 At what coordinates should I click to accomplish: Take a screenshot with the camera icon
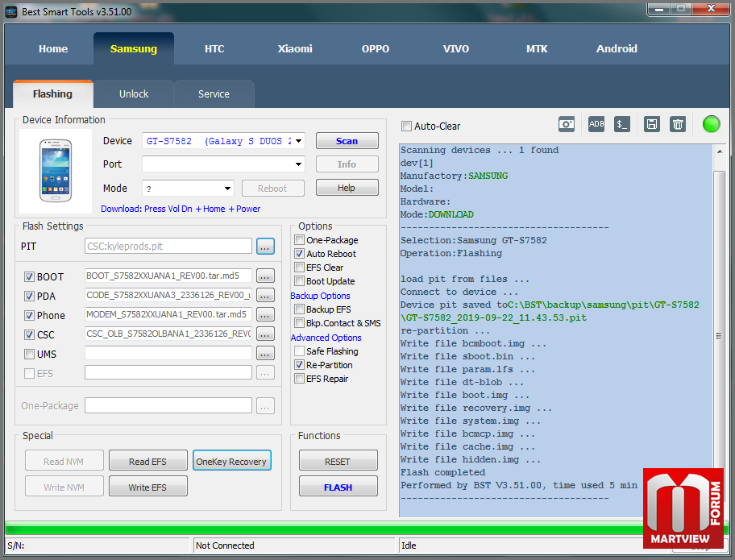567,124
